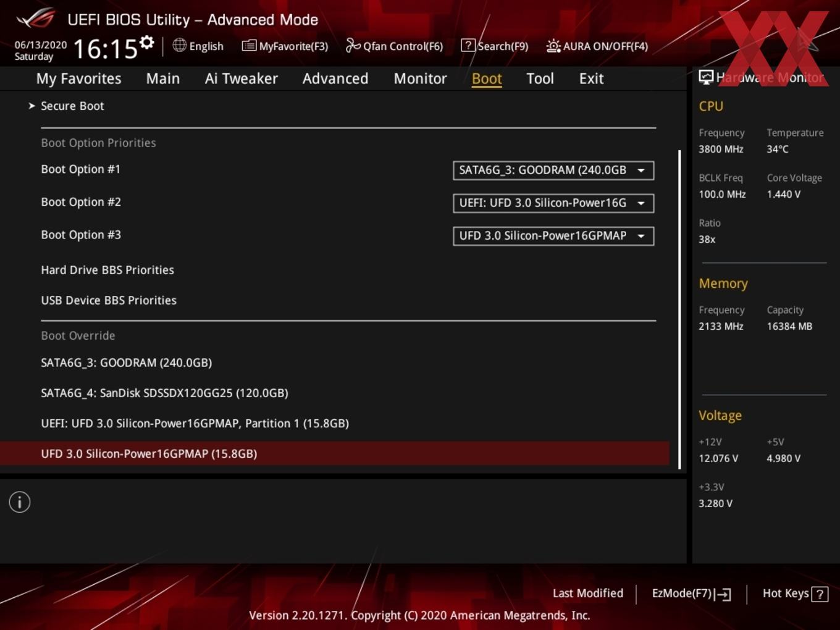The height and width of the screenshot is (630, 840).
Task: Select the Boot tab
Action: [x=487, y=79]
